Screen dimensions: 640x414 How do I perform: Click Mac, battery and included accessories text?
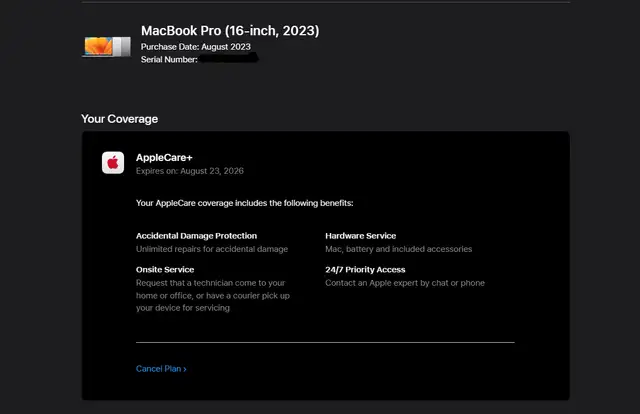[x=398, y=249]
